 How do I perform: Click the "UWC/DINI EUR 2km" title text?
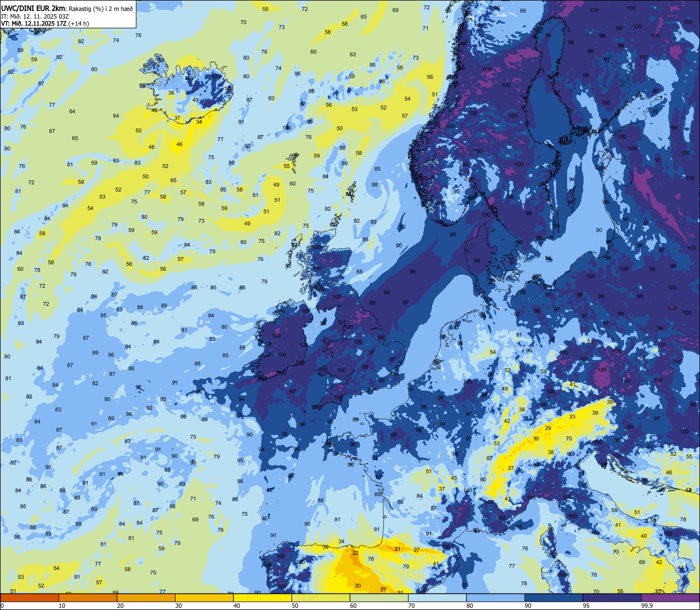(x=34, y=8)
